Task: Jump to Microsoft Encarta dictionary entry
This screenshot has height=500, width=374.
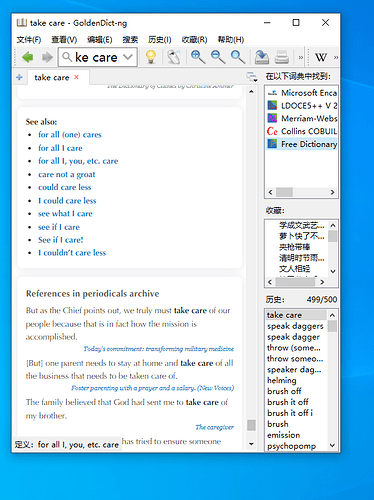Action: (x=302, y=93)
